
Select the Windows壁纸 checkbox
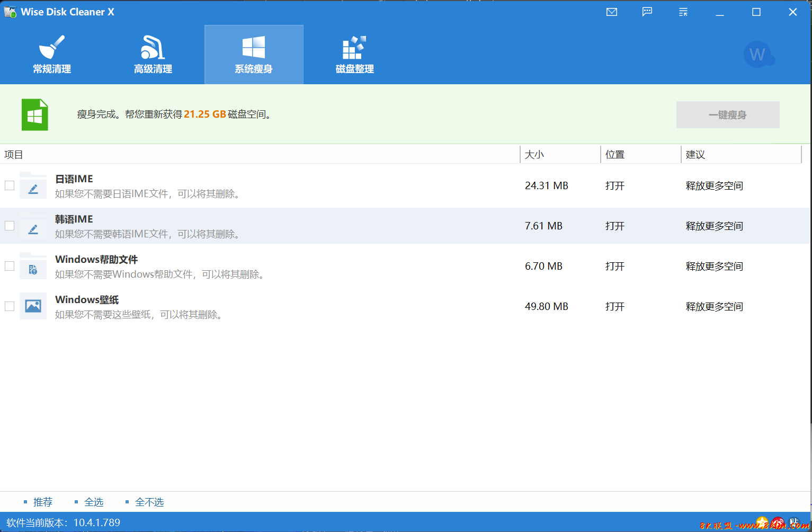point(10,306)
